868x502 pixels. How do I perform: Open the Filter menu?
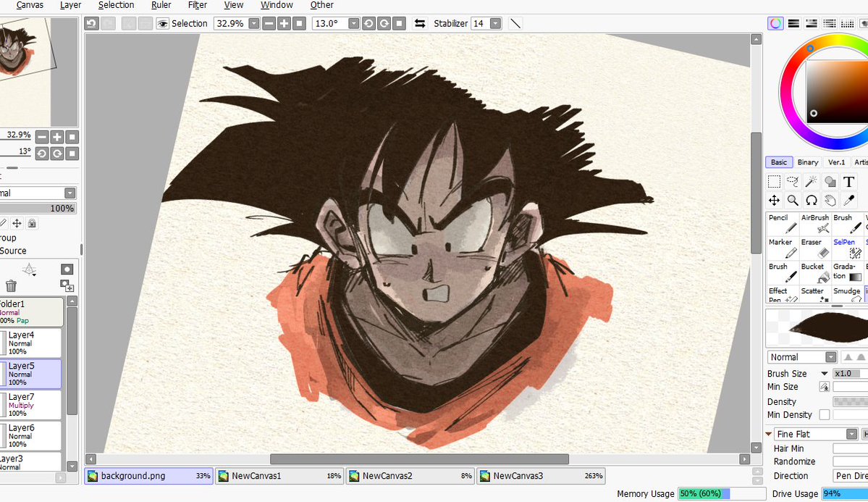(198, 5)
